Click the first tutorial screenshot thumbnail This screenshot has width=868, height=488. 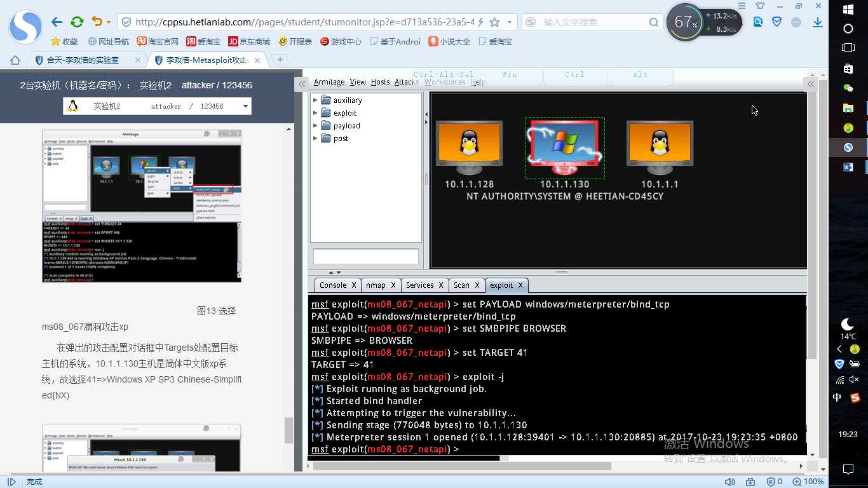(x=142, y=206)
